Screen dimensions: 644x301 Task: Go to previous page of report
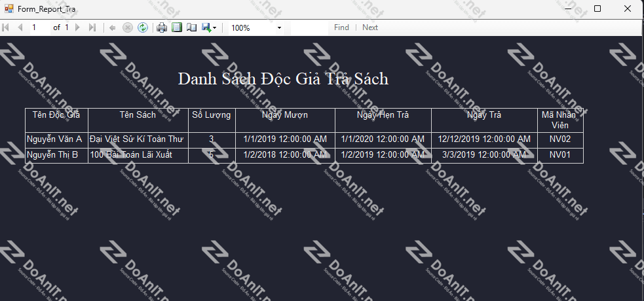tap(20, 27)
